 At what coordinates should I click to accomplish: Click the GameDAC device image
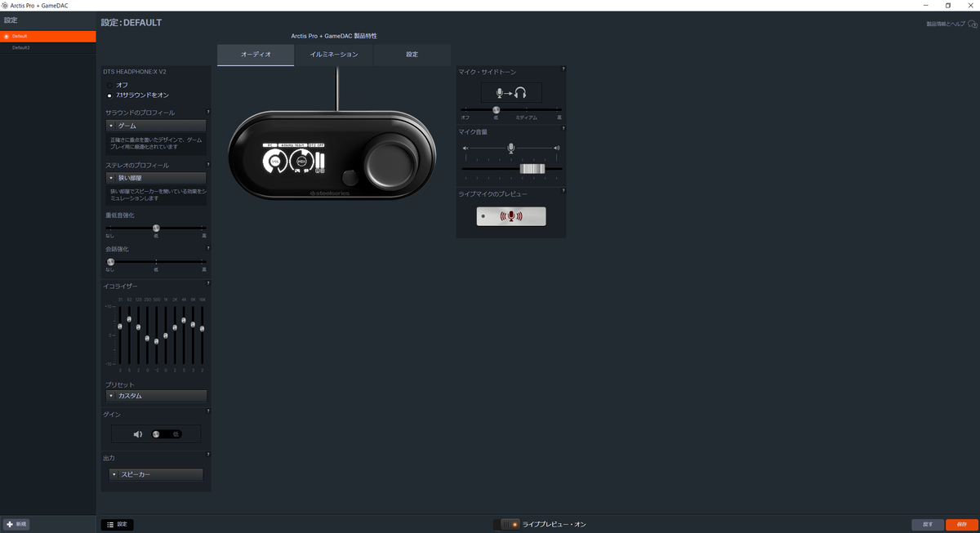point(332,155)
